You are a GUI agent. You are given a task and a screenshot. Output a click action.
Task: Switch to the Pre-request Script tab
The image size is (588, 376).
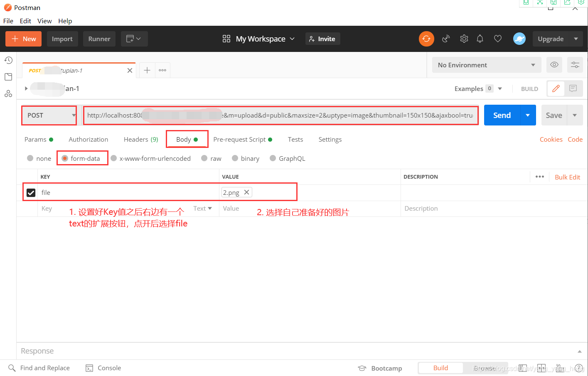pos(243,140)
